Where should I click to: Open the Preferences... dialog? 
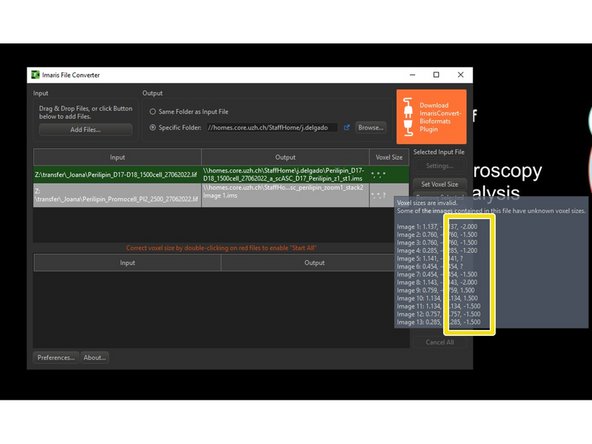click(56, 358)
